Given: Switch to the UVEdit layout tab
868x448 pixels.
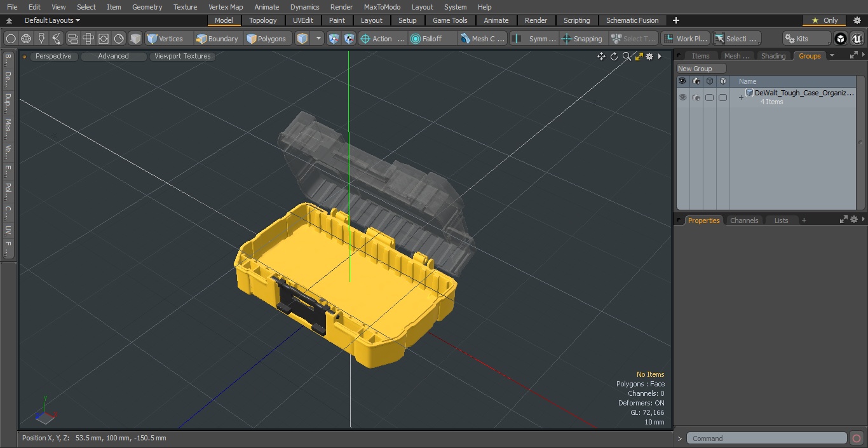Looking at the screenshot, I should pyautogui.click(x=303, y=20).
